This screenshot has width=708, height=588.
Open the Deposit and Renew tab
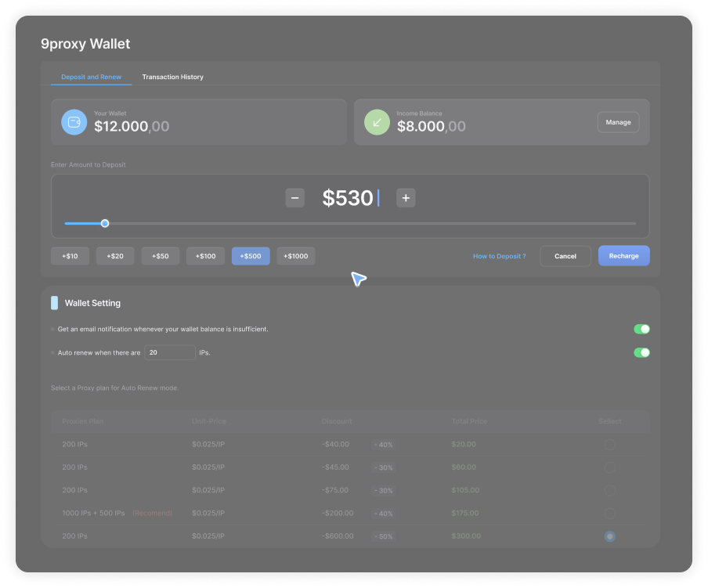tap(91, 78)
